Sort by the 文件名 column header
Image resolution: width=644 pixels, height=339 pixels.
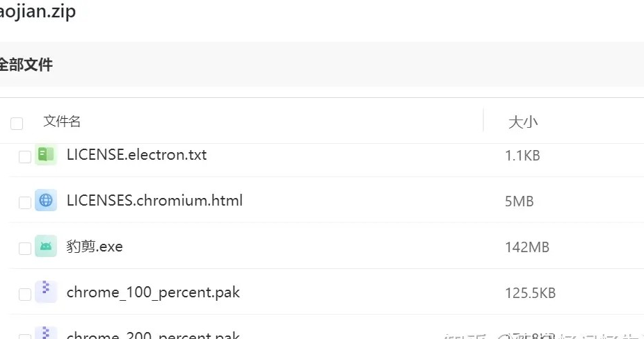click(x=62, y=121)
